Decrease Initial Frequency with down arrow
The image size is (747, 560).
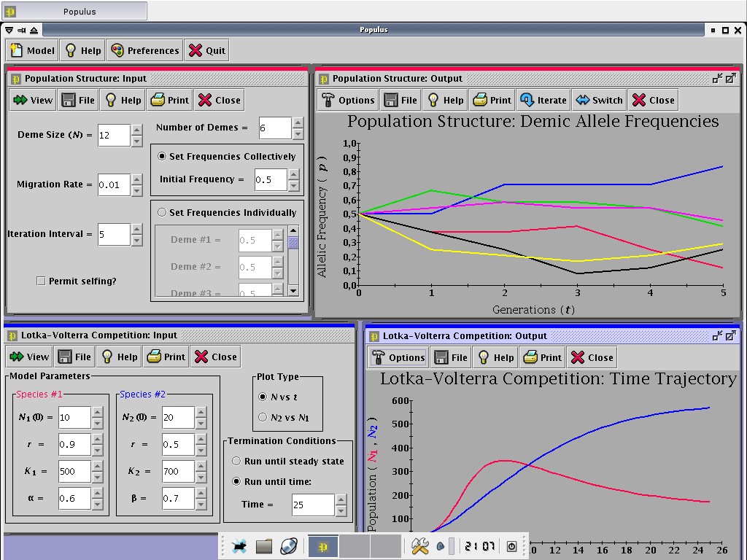click(x=293, y=185)
